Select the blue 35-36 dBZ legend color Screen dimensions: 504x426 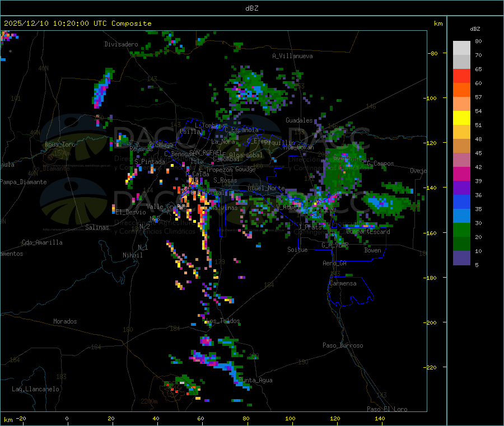tap(461, 202)
